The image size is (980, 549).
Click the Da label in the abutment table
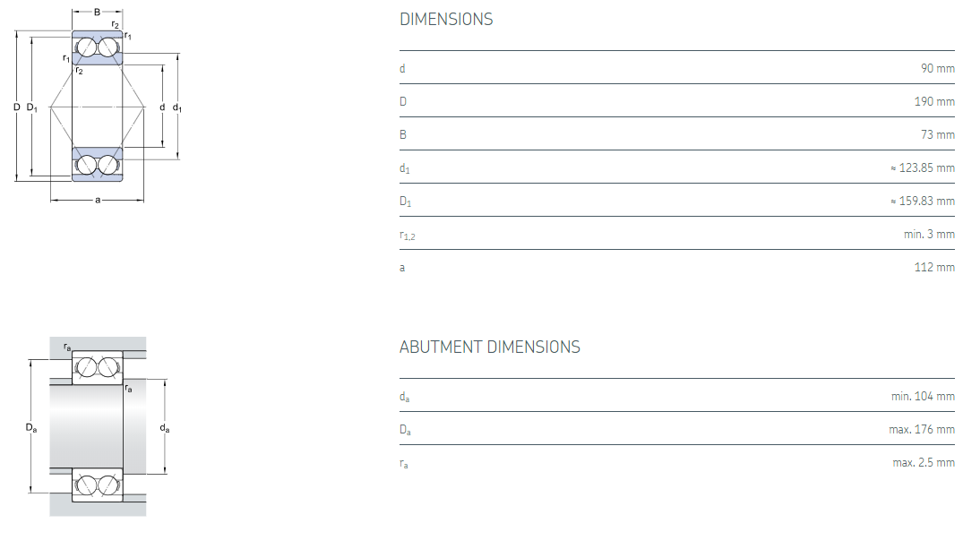click(x=405, y=431)
